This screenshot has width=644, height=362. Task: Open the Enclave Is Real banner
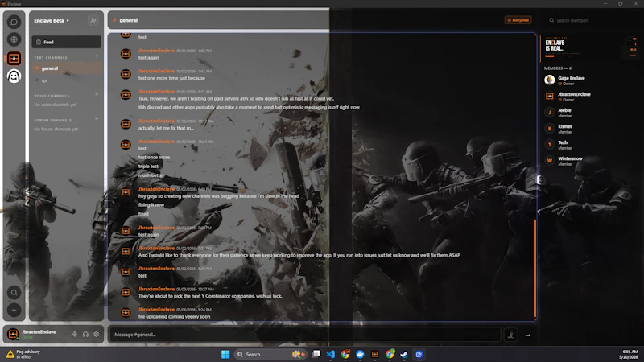coord(591,47)
